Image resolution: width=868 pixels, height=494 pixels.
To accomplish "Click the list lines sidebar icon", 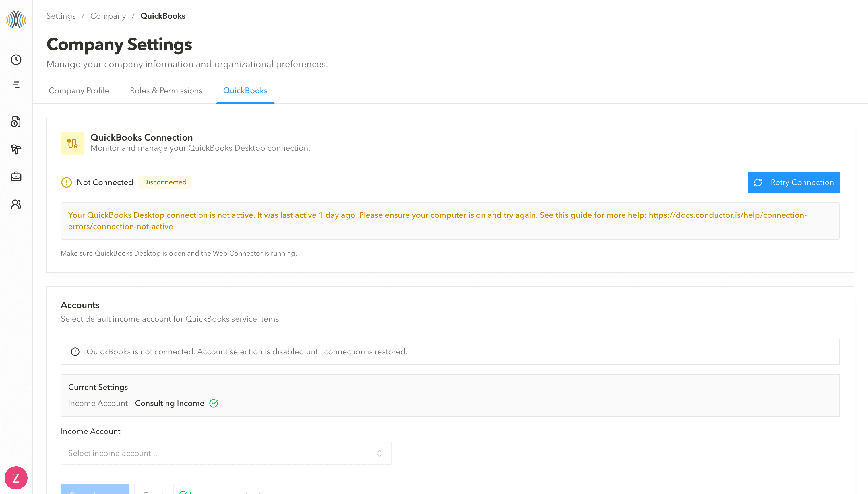I will pyautogui.click(x=16, y=85).
